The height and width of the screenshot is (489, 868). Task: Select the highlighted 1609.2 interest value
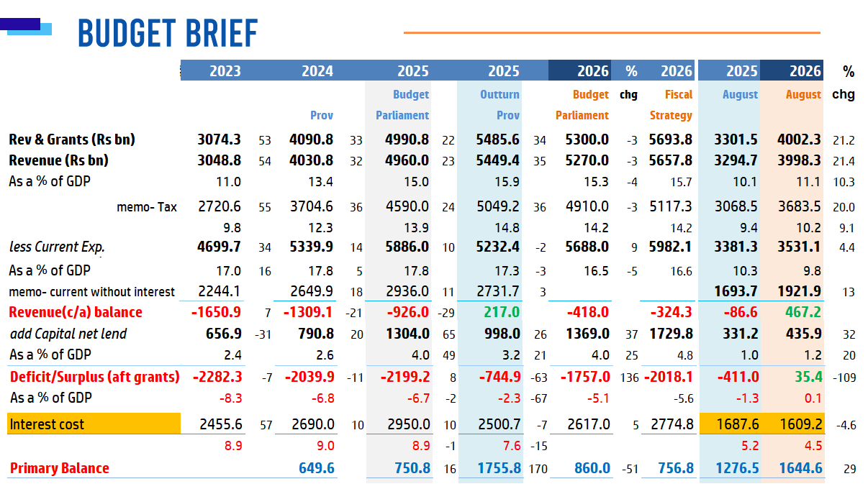pyautogui.click(x=800, y=424)
